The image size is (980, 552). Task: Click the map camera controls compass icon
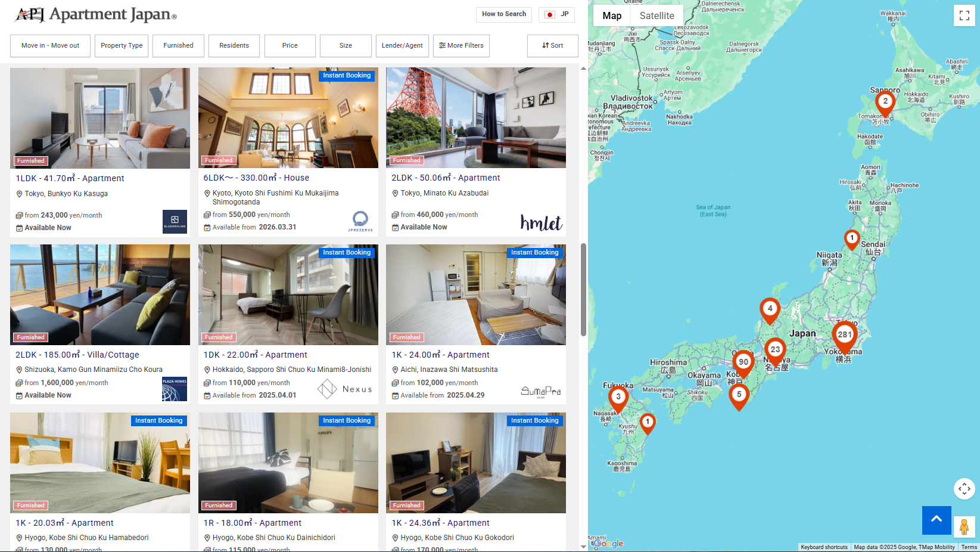click(964, 489)
